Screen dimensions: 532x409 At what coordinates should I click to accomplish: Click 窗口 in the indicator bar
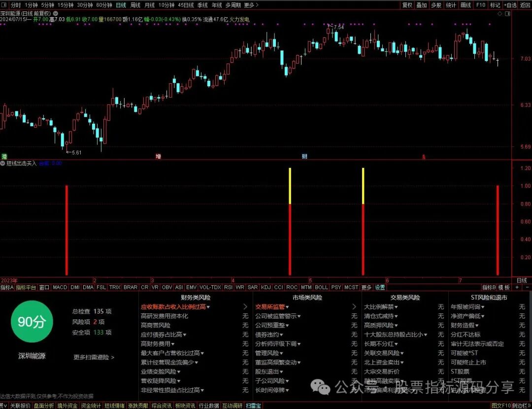[44, 287]
